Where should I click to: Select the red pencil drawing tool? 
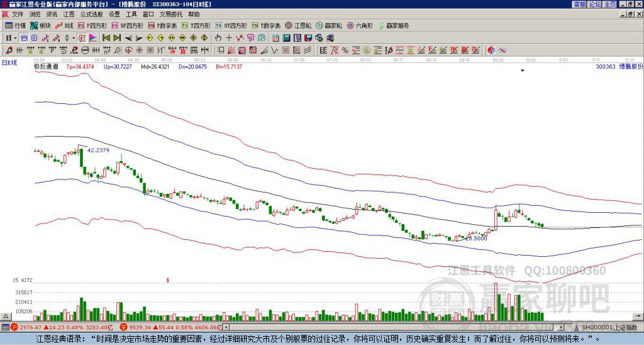9,50
